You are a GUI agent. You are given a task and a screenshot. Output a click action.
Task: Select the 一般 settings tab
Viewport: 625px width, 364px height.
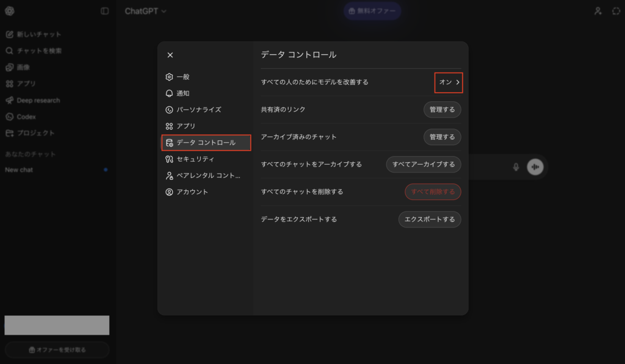(183, 77)
